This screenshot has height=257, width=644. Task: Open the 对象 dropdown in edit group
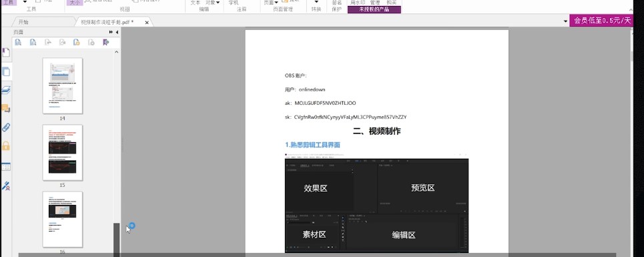(212, 3)
